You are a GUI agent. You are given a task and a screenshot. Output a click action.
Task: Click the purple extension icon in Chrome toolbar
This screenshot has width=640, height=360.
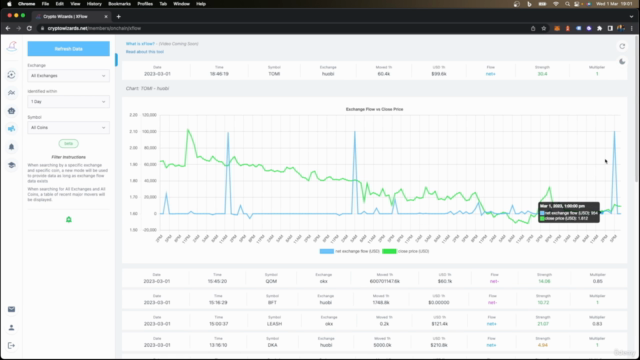pyautogui.click(x=589, y=28)
